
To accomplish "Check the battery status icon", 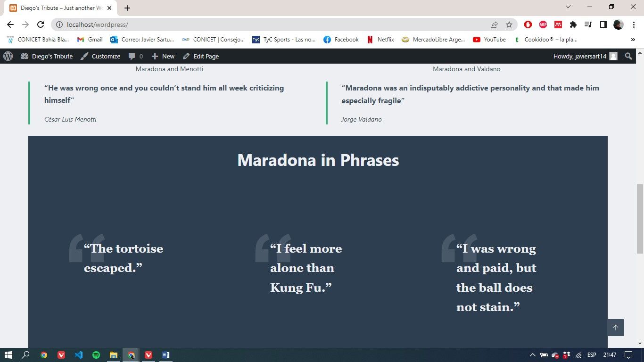I will (x=544, y=355).
